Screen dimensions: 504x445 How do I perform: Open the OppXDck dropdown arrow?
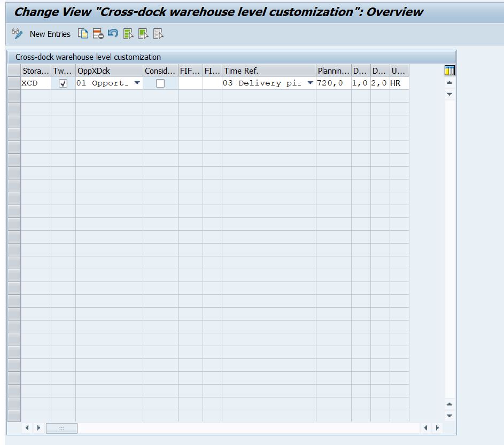pos(137,83)
